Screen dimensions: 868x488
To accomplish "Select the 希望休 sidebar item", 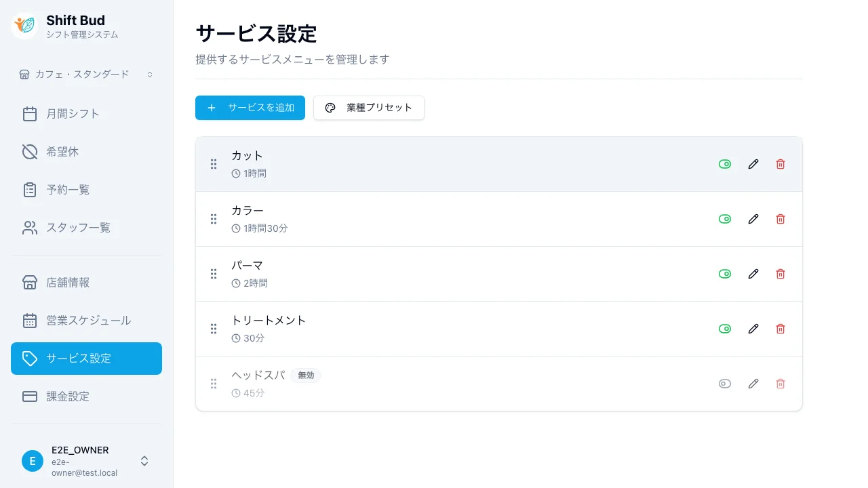I will [x=63, y=151].
